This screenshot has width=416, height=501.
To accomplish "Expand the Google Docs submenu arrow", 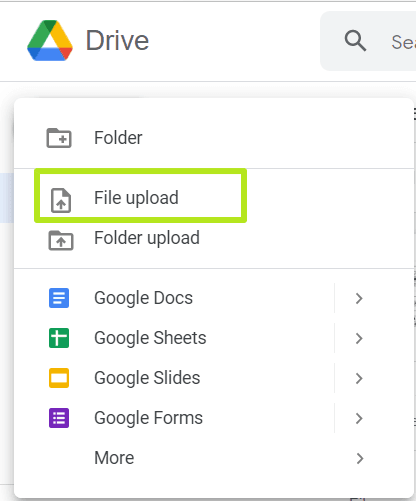I will coord(359,298).
